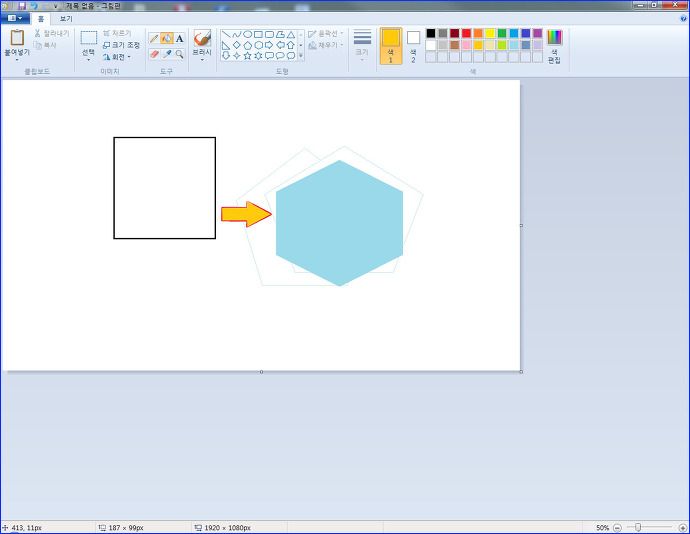Choose the Triangle shape
Viewport: 690px width, 534px height.
(291, 34)
